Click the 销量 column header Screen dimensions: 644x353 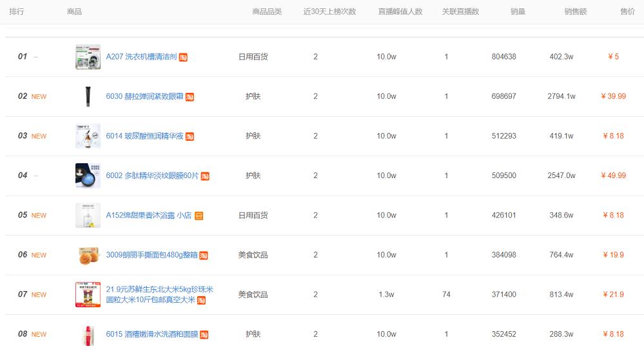pyautogui.click(x=518, y=12)
